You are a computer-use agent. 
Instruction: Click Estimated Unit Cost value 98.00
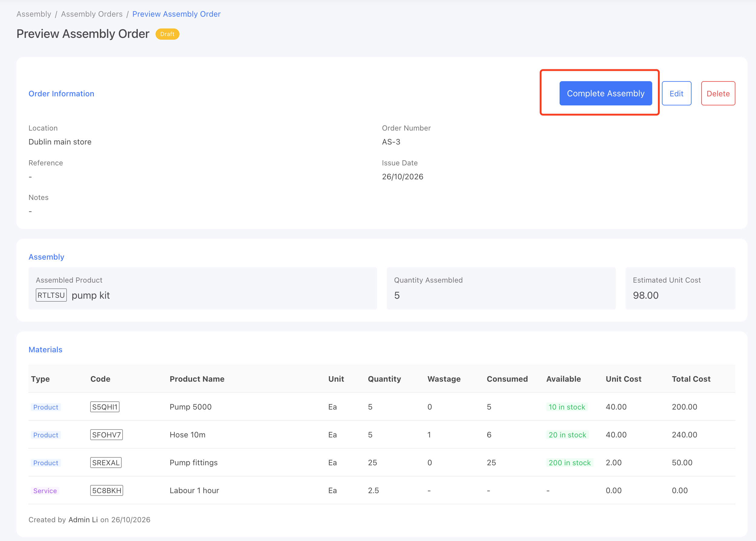pos(646,295)
